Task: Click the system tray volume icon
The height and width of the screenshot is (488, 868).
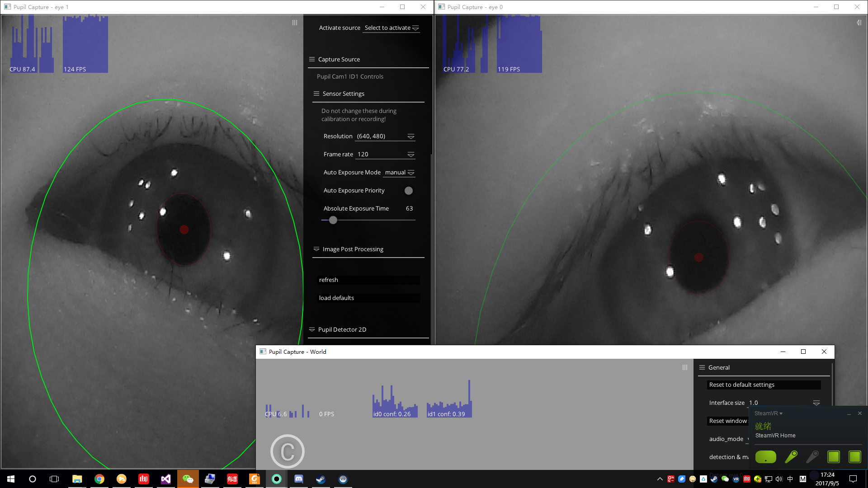Action: point(779,479)
